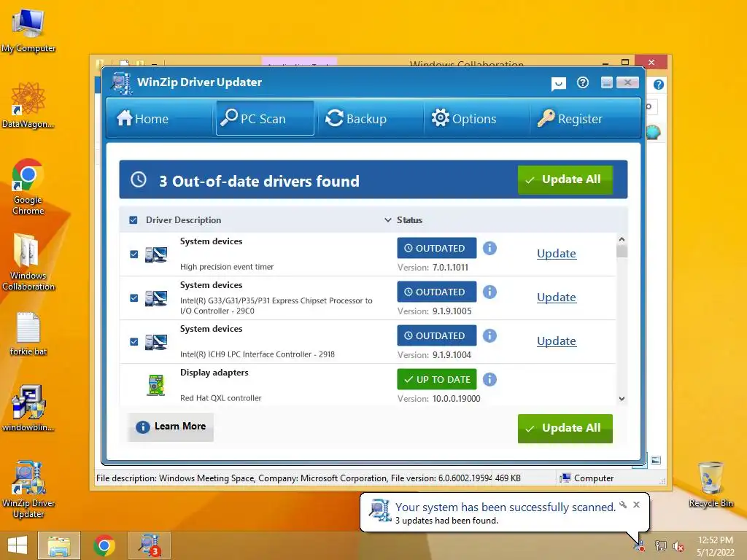Show info for Red Hat QXL controller

[489, 379]
